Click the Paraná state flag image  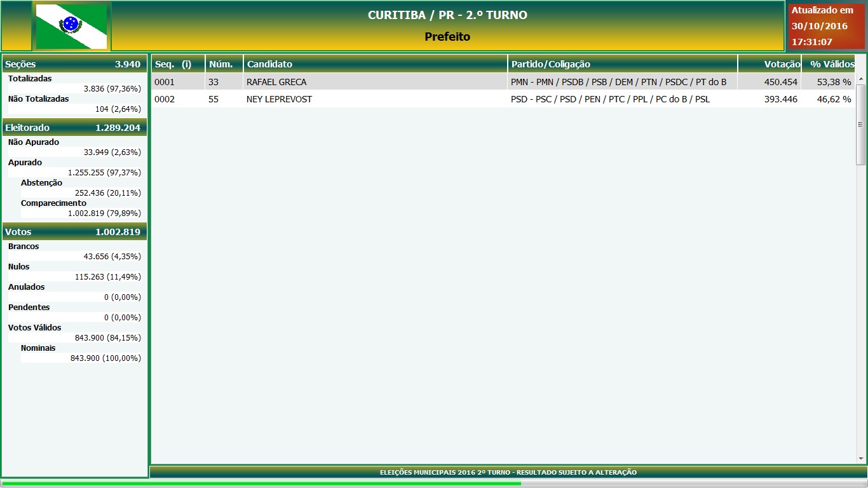71,26
